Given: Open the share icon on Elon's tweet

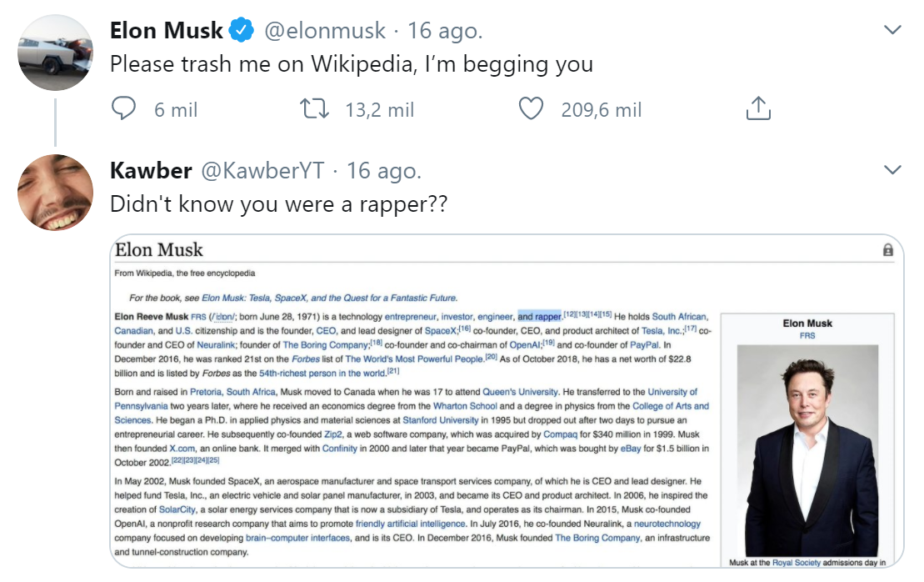Looking at the screenshot, I should click(x=757, y=108).
